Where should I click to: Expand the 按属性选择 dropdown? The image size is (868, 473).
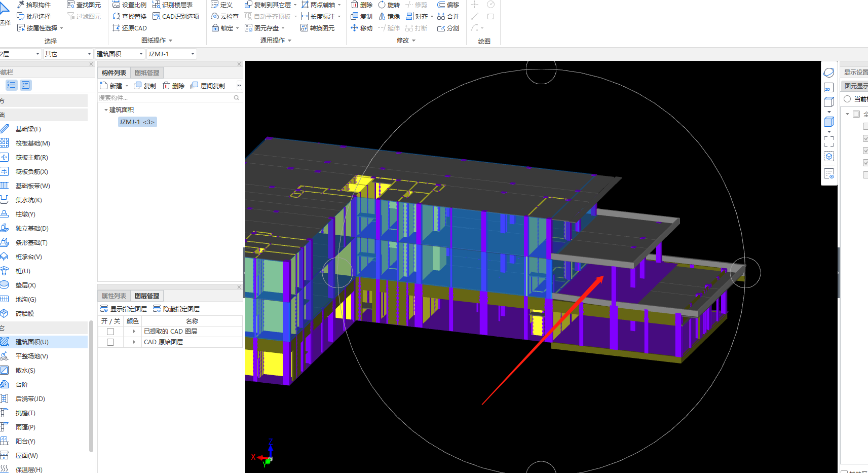[x=61, y=28]
